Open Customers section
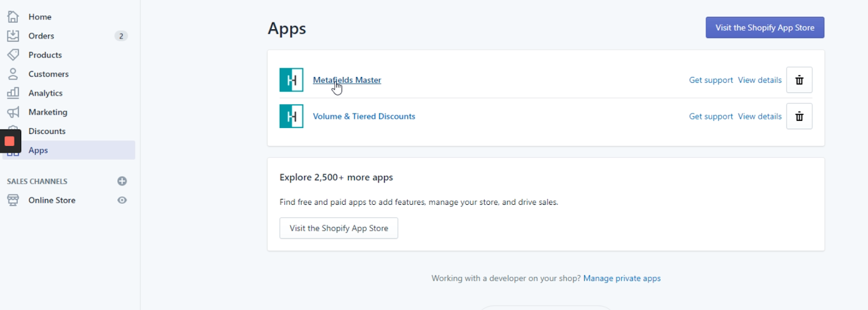 48,74
